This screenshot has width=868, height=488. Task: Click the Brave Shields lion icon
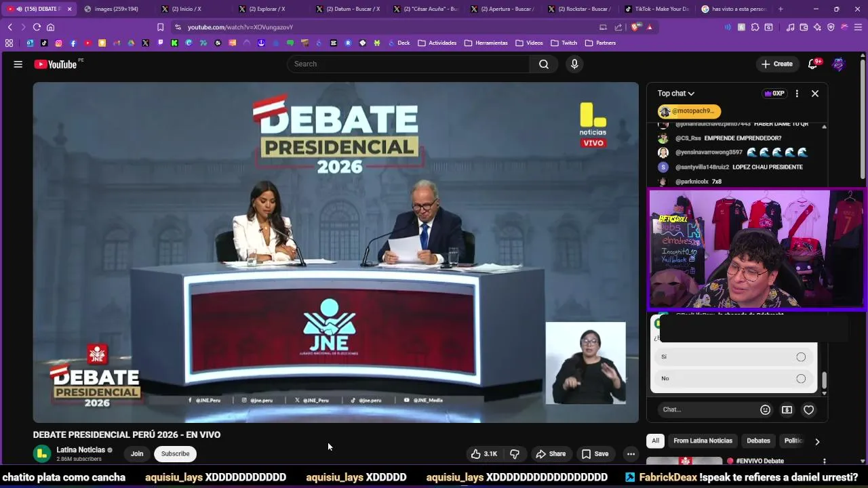635,27
